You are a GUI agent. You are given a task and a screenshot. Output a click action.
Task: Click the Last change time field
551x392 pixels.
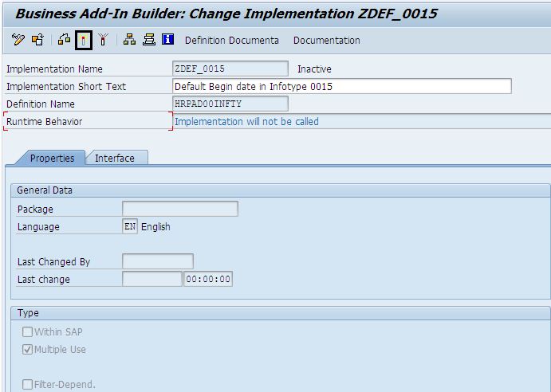click(x=208, y=279)
